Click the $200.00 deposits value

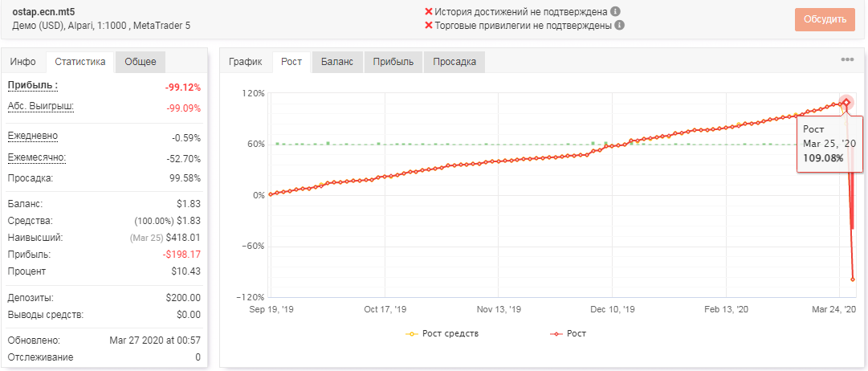tap(183, 298)
